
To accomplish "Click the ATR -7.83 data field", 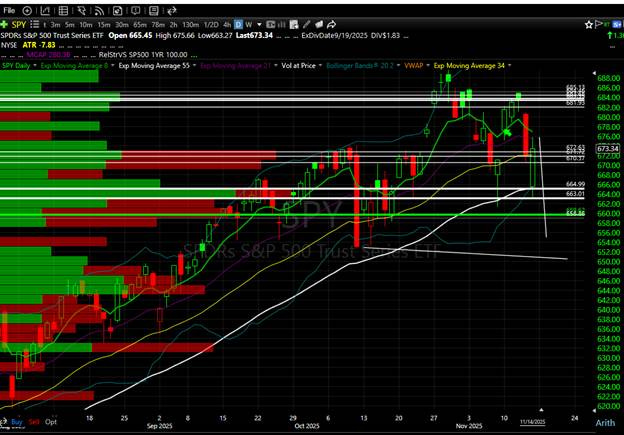I will [39, 45].
